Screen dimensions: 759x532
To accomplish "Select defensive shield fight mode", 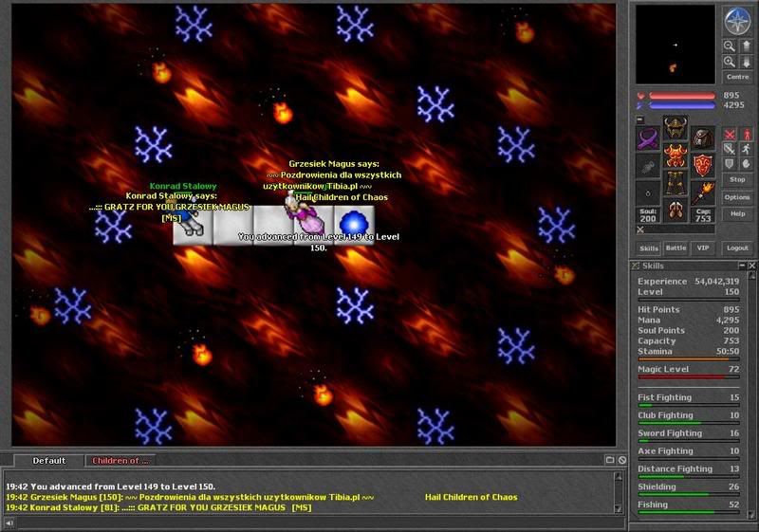I will pyautogui.click(x=730, y=164).
